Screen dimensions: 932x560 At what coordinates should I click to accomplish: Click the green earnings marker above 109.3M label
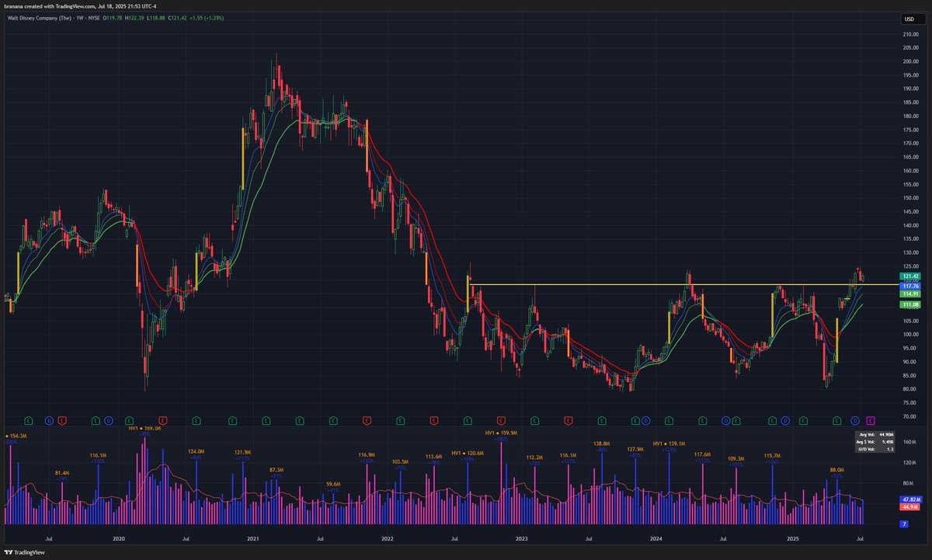pyautogui.click(x=736, y=420)
